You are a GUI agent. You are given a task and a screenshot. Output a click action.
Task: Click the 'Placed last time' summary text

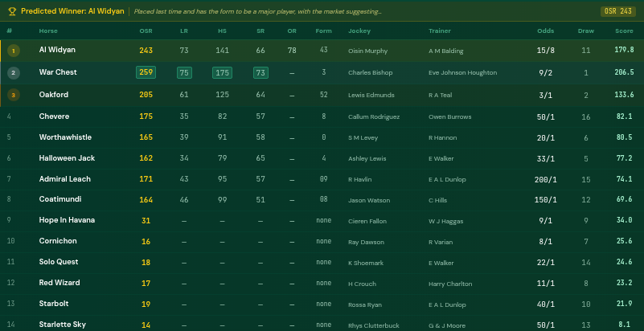pos(258,11)
